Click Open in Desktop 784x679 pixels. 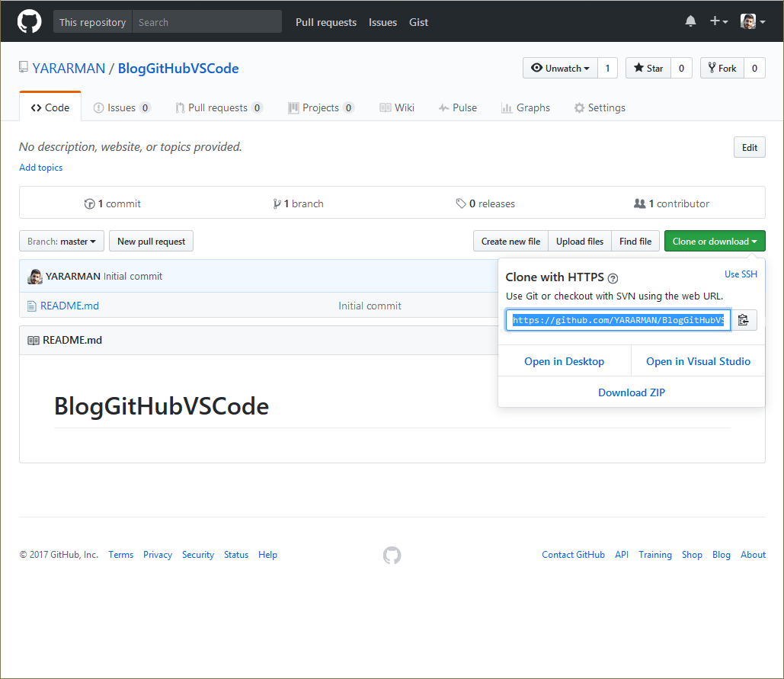(x=564, y=361)
